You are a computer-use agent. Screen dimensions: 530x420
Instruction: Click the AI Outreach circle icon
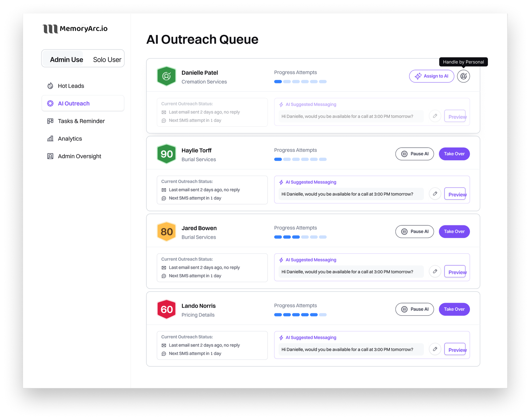pos(50,103)
